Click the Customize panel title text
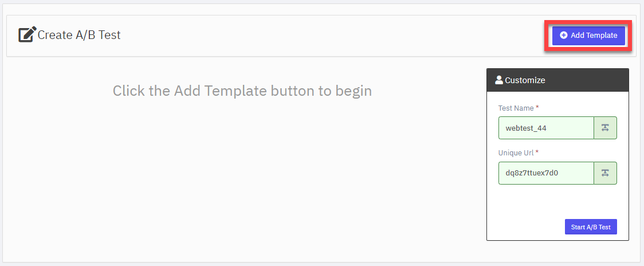This screenshot has height=266, width=644. pos(525,80)
